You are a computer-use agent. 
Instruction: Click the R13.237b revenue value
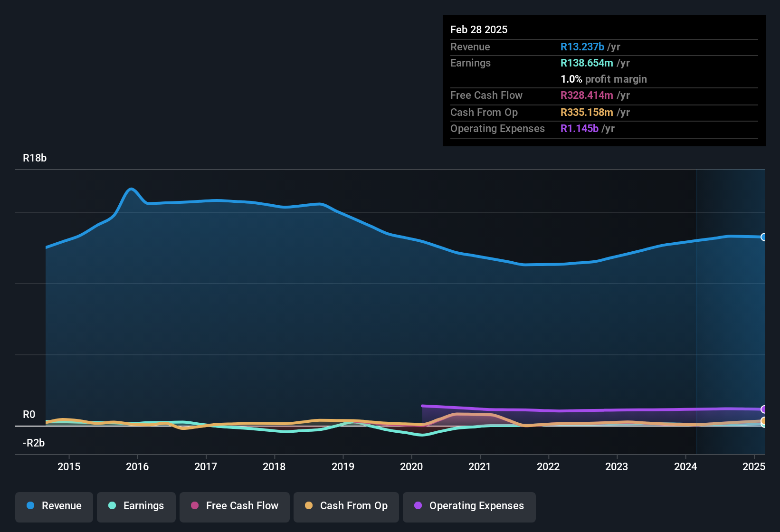point(582,47)
